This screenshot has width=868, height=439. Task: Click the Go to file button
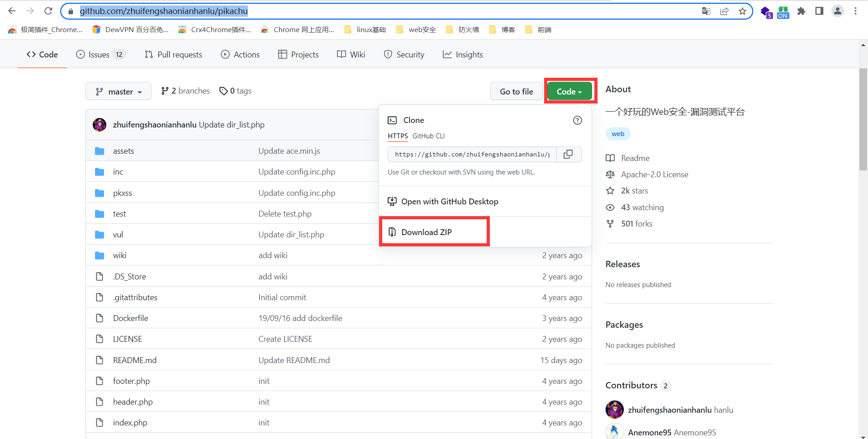pos(517,91)
